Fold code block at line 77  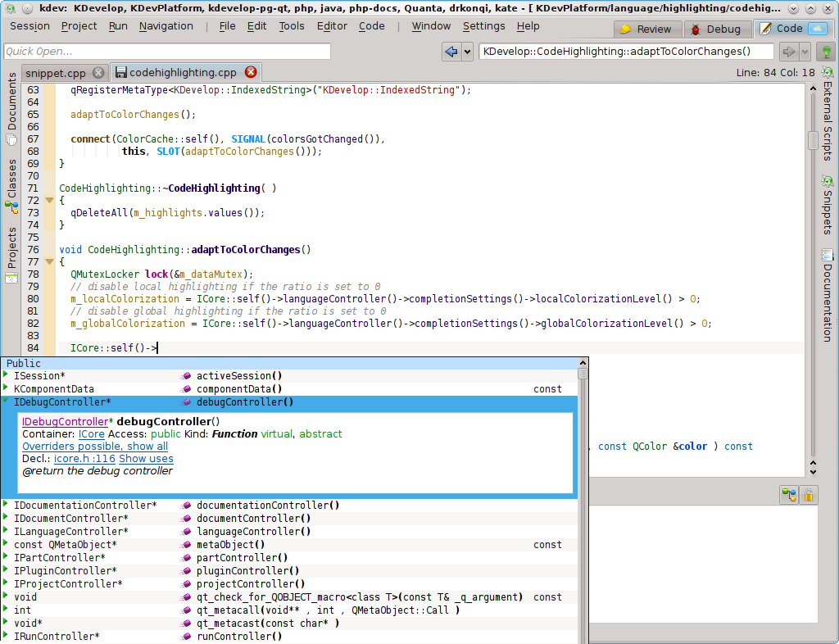click(x=50, y=261)
